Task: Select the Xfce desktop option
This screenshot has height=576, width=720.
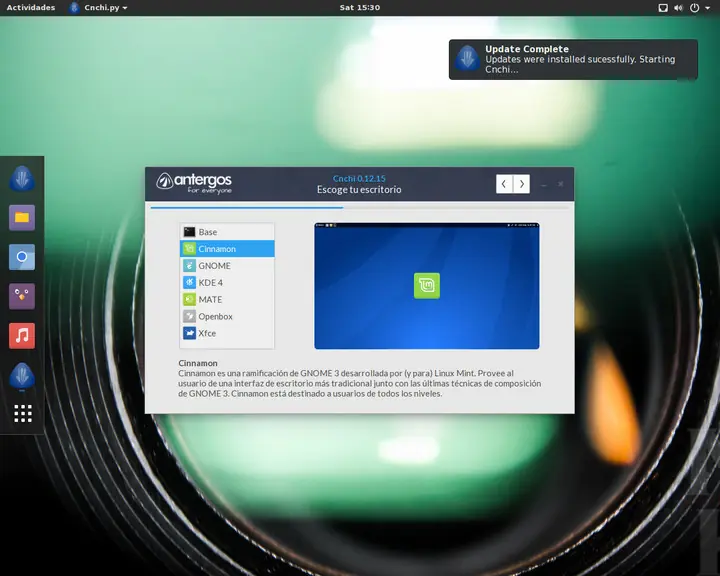Action: coord(227,333)
